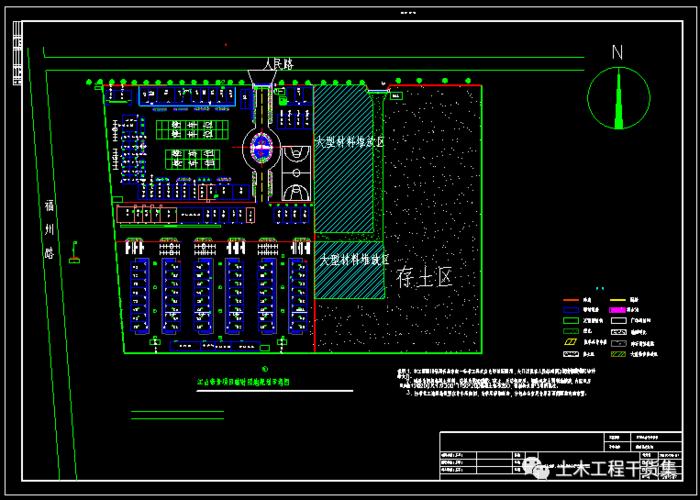The height and width of the screenshot is (500, 700).
Task: Select the magenta legend swatch
Action: click(x=620, y=311)
